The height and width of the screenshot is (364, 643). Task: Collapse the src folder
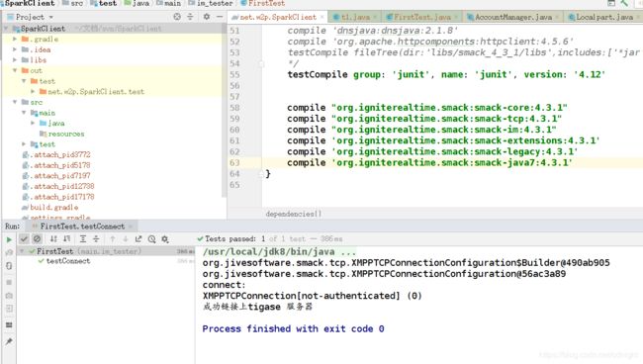pyautogui.click(x=15, y=102)
